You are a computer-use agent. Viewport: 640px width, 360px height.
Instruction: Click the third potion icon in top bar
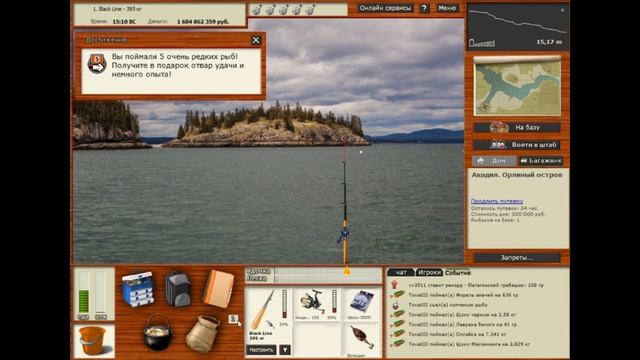pos(283,9)
